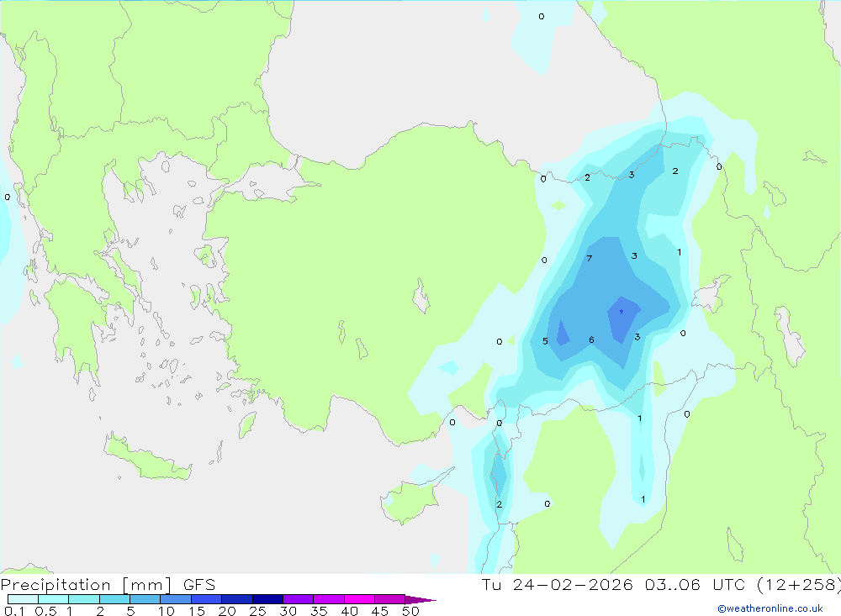This screenshot has width=841, height=616.
Task: Click the legend label '10'
Action: (x=167, y=611)
